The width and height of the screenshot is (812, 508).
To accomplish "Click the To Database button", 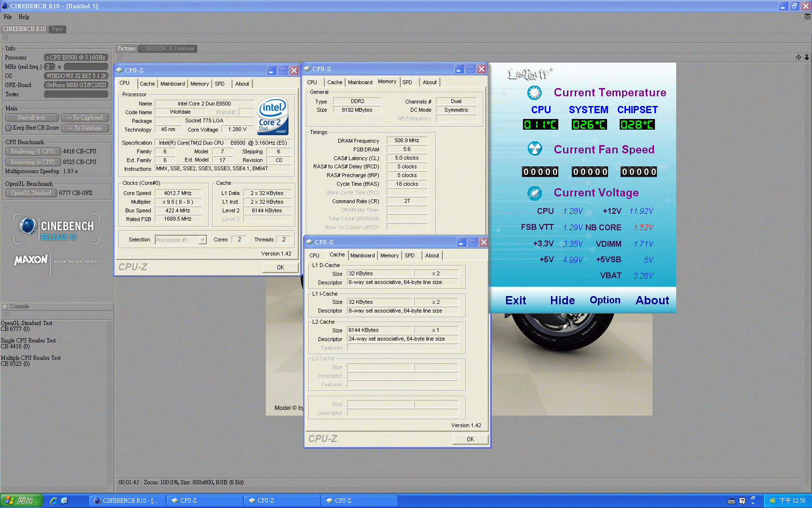I will [x=85, y=128].
